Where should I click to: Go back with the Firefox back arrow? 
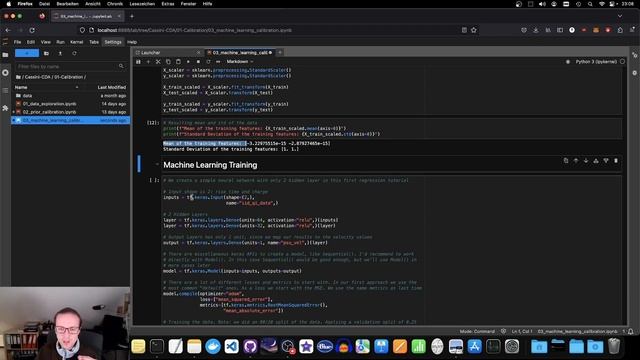8,30
